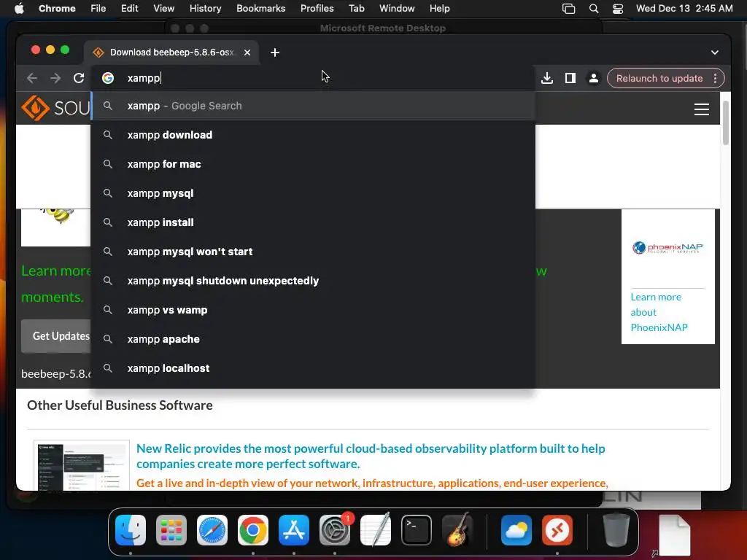Open a new tab with plus button

coord(275,52)
